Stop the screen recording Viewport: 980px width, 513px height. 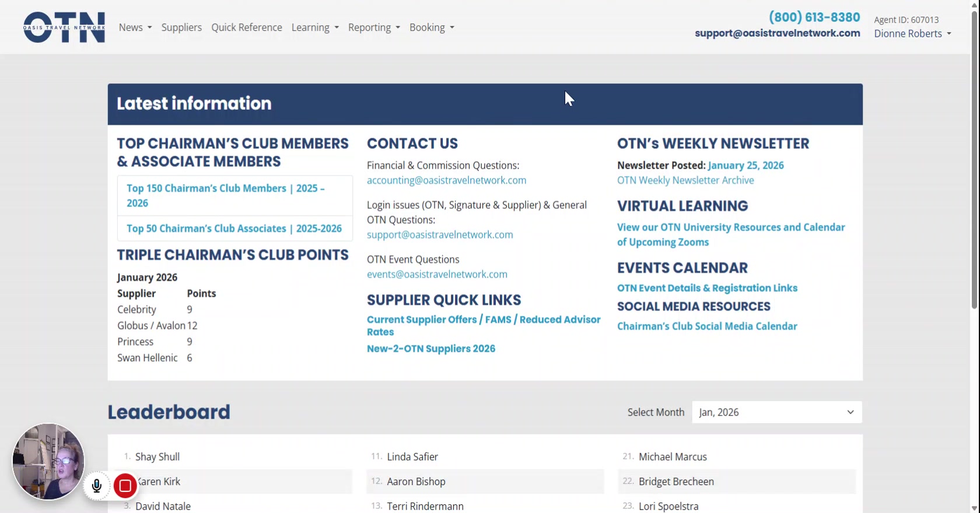[x=125, y=486]
